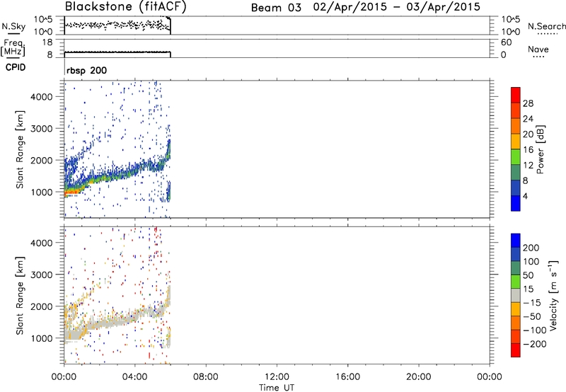Click the 'Freq. [MHz]' axis label
The height and width of the screenshot is (392, 566).
coord(13,47)
